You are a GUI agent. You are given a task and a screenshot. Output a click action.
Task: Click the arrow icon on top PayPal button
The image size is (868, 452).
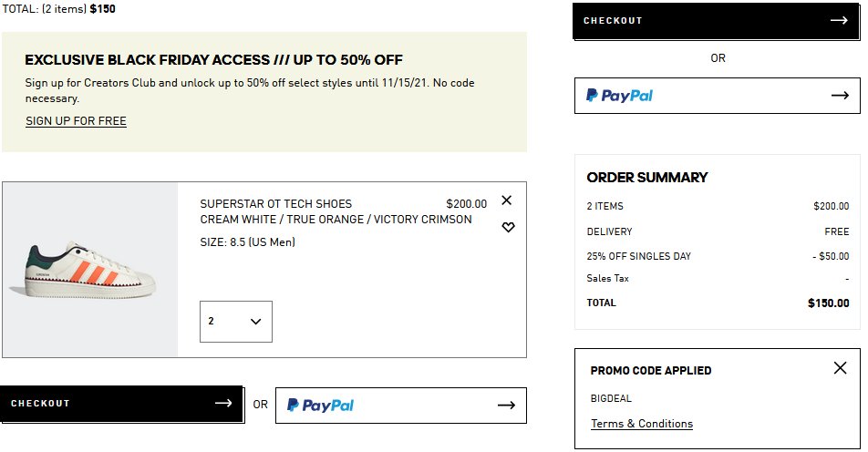pos(840,95)
